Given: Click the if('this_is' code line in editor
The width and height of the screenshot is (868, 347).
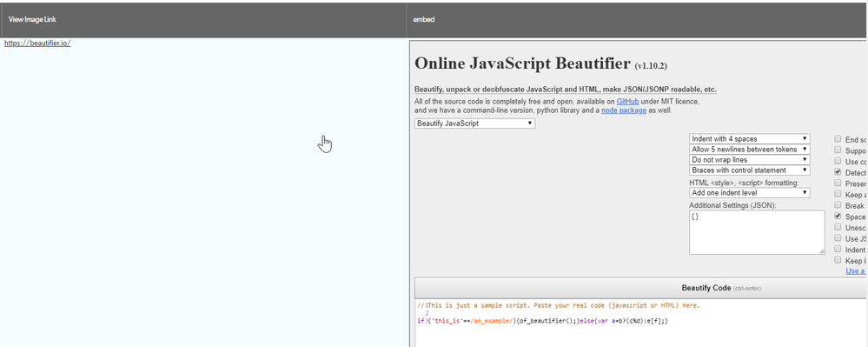Looking at the screenshot, I should [543, 321].
